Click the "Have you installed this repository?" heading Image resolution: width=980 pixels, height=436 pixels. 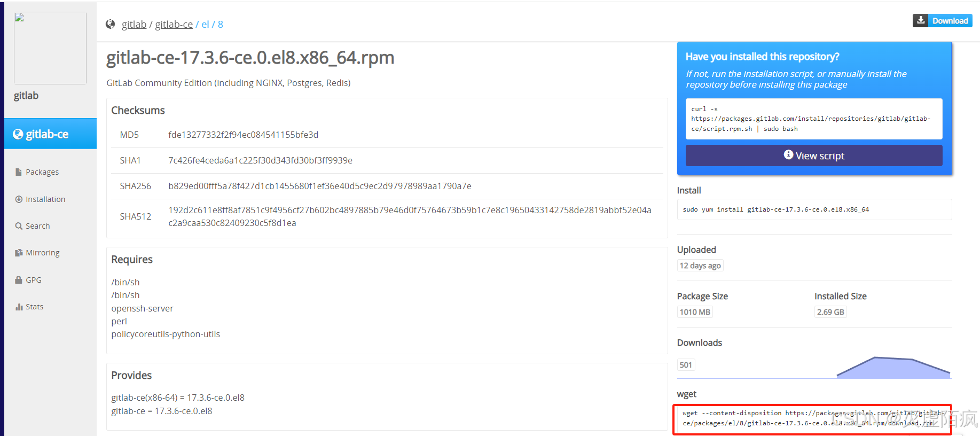pos(762,57)
